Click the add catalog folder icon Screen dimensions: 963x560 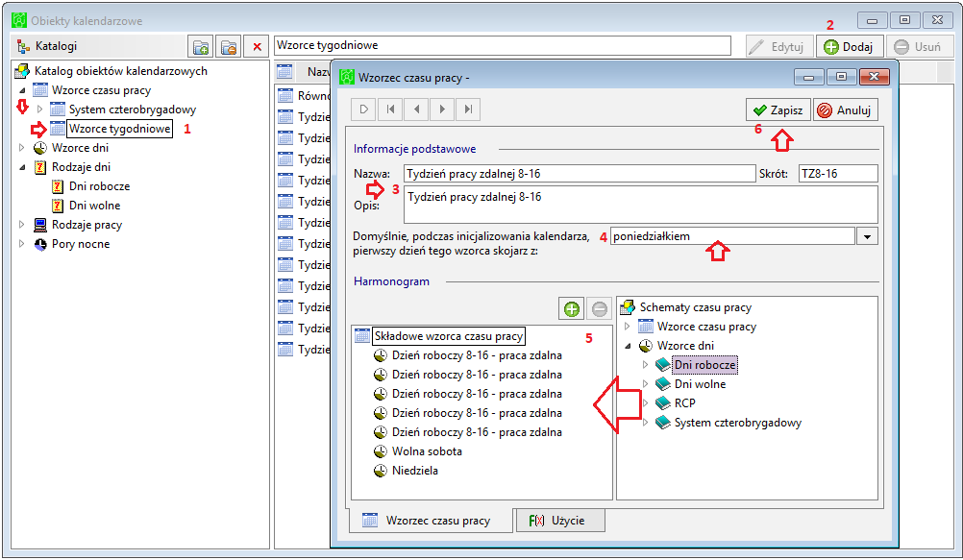(x=201, y=47)
